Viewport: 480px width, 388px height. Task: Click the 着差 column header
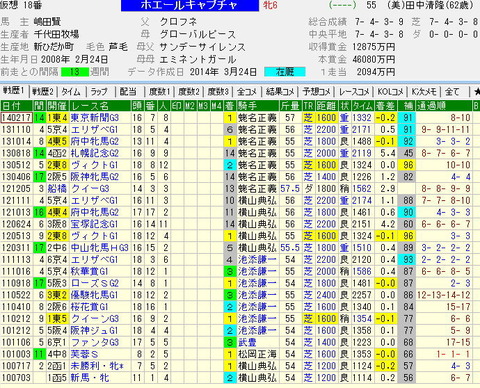[x=386, y=106]
